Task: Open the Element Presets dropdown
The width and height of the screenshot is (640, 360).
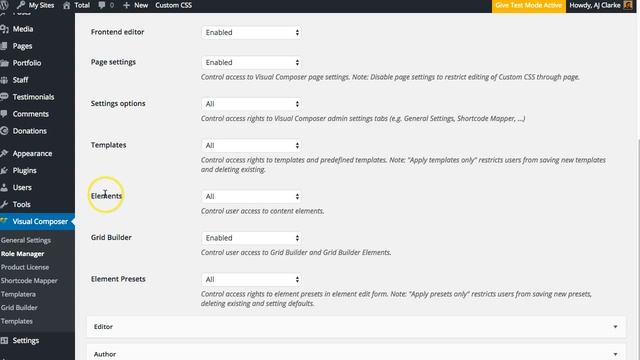Action: 251,280
